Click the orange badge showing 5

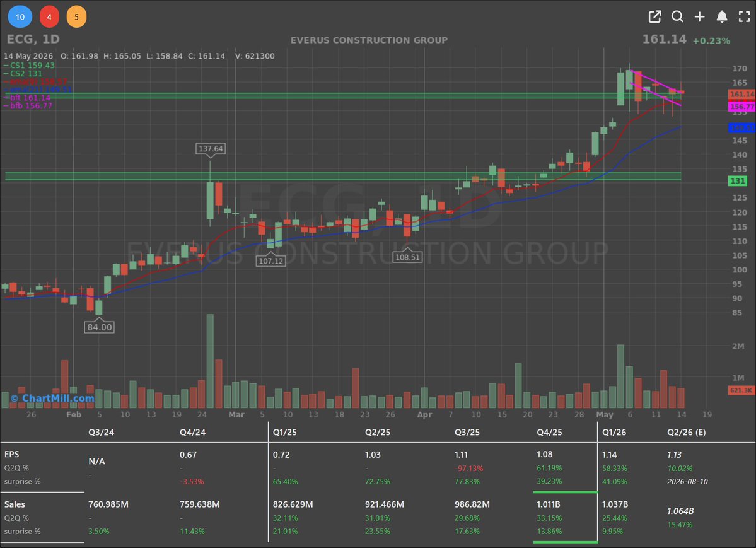coord(76,17)
